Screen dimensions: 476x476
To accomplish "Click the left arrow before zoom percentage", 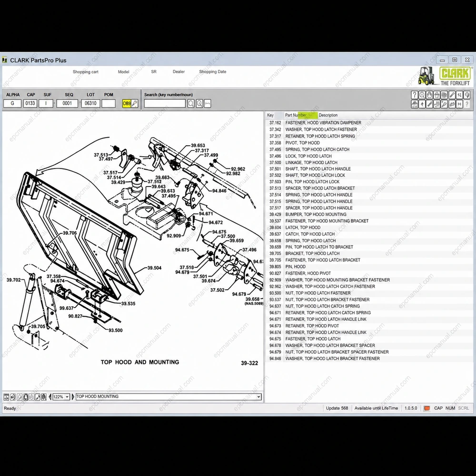I will pyautogui.click(x=50, y=397).
